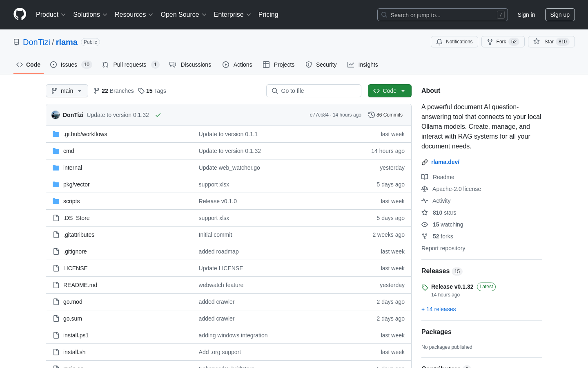Image resolution: width=588 pixels, height=368 pixels.
Task: Click the tag icon beside Release v0.1.32
Action: pos(425,287)
